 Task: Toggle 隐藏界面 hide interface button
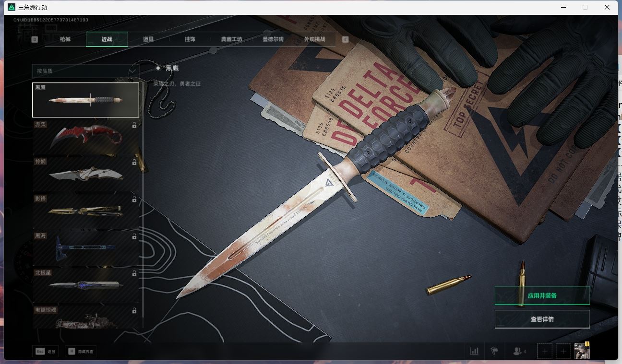tap(81, 352)
